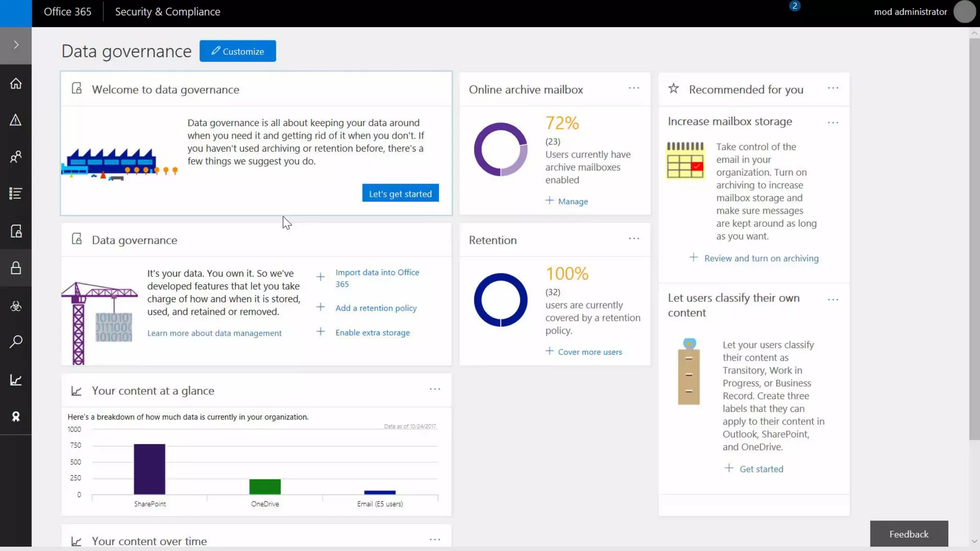This screenshot has width=980, height=551.
Task: Click the calendar illustration in mailbox storage
Action: point(685,160)
